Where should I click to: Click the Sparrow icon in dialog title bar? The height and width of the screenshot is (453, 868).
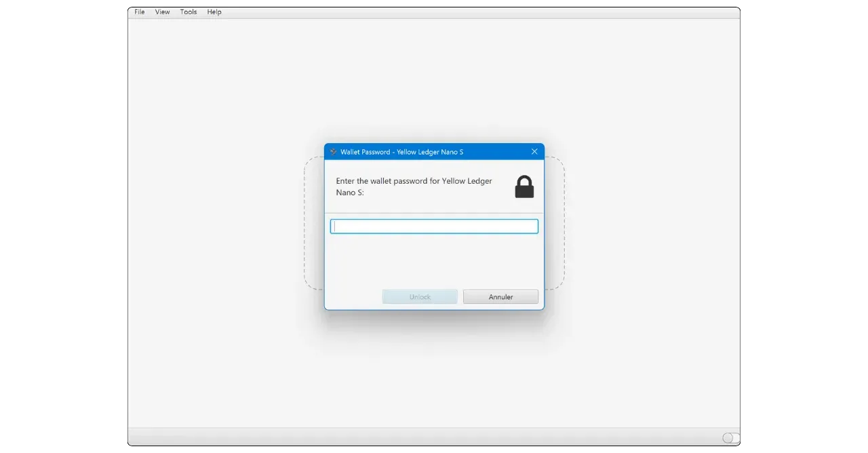coord(333,152)
